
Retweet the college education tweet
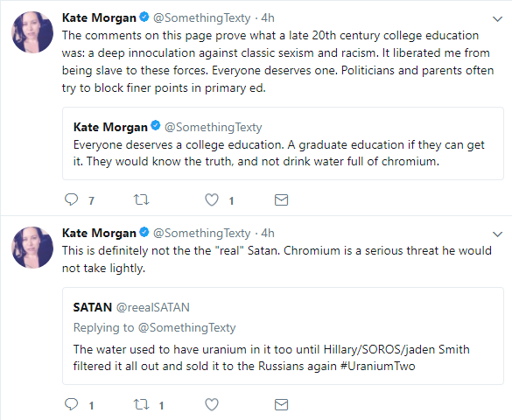coord(142,199)
